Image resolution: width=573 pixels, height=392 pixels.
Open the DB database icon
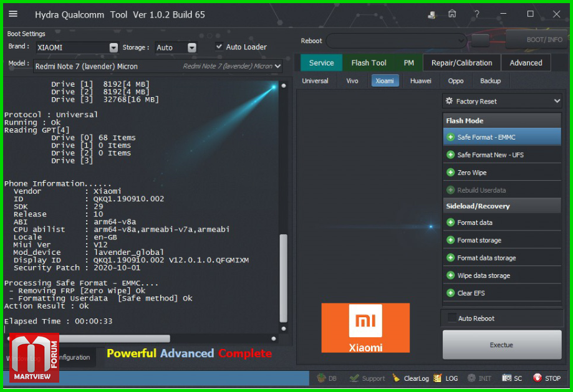tap(322, 378)
